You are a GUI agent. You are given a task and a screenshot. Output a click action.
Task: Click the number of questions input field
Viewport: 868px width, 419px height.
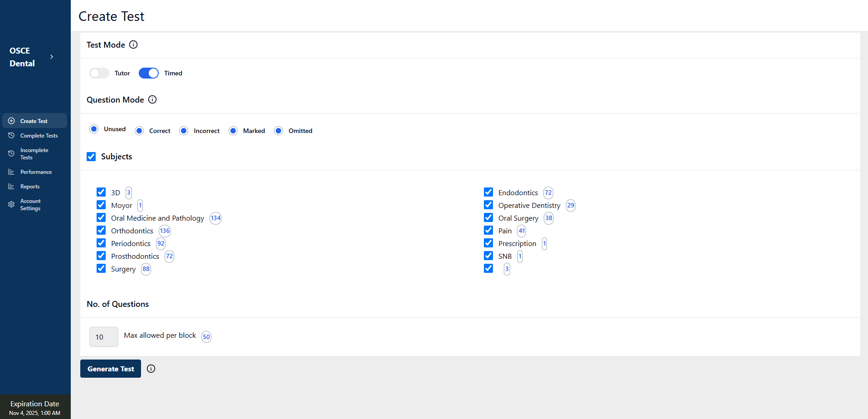click(x=104, y=337)
